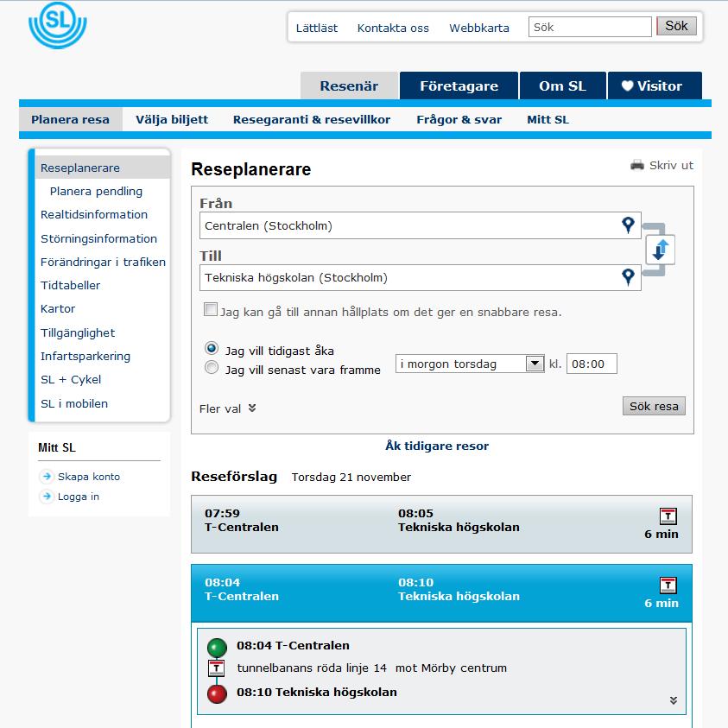Select 'Välja biljett' in the submenu
728x728 pixels.
[172, 119]
